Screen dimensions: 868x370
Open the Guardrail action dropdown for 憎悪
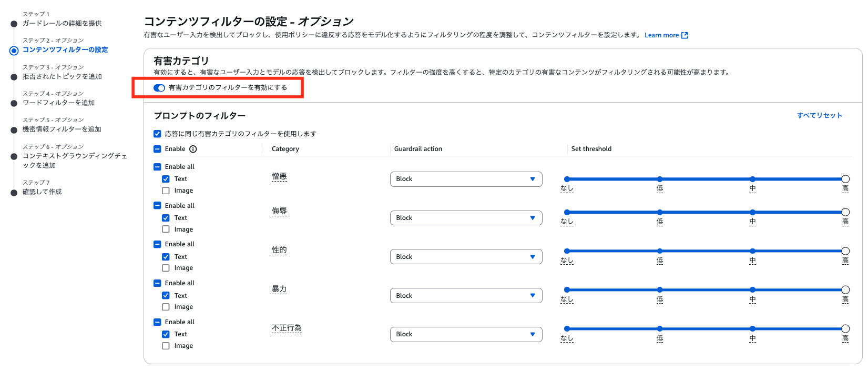point(466,179)
